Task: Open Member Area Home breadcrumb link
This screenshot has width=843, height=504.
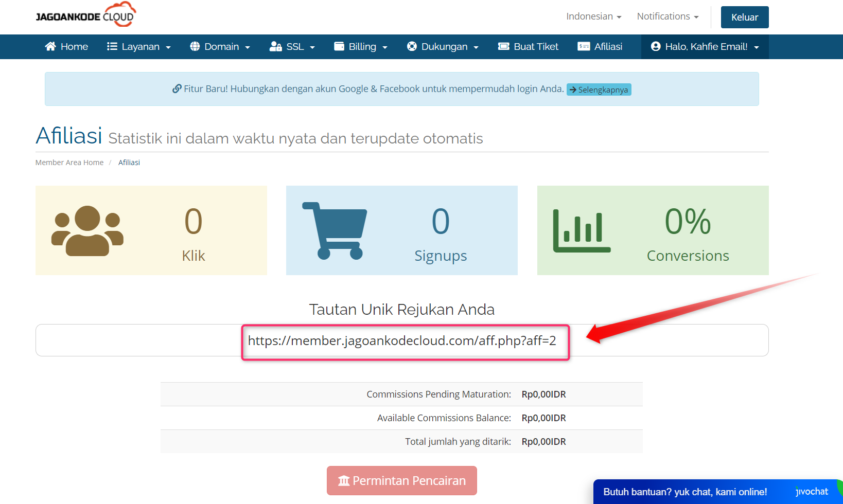Action: [x=69, y=163]
